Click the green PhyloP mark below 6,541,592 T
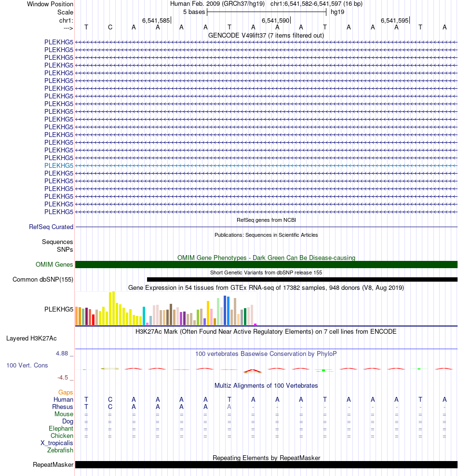This screenshot has width=458, height=476. (x=324, y=370)
